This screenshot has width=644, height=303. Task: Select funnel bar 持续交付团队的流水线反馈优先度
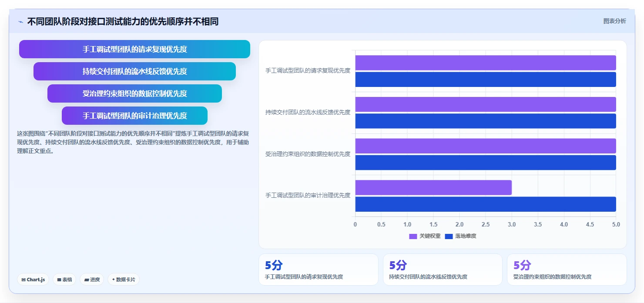click(x=134, y=71)
